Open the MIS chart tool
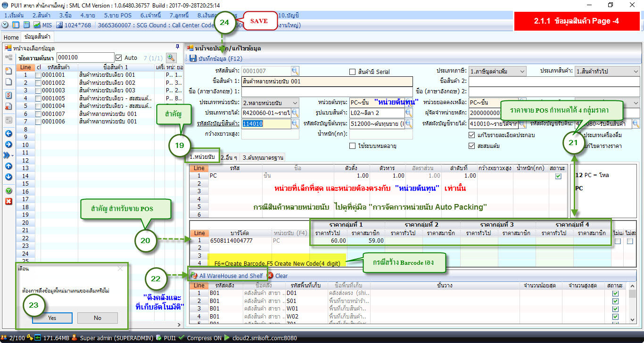This screenshot has height=343, width=644. 43,25
